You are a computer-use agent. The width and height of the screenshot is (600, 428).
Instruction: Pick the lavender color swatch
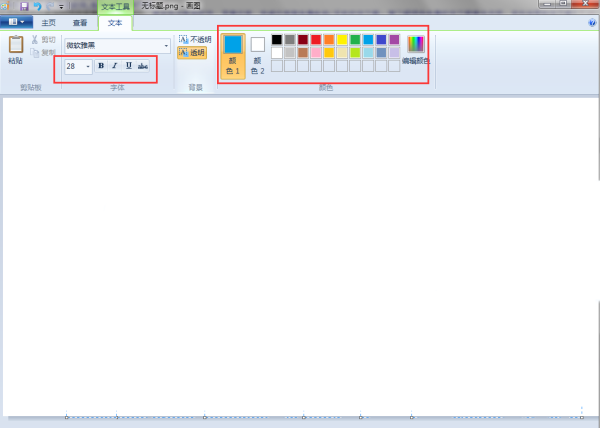[x=394, y=52]
